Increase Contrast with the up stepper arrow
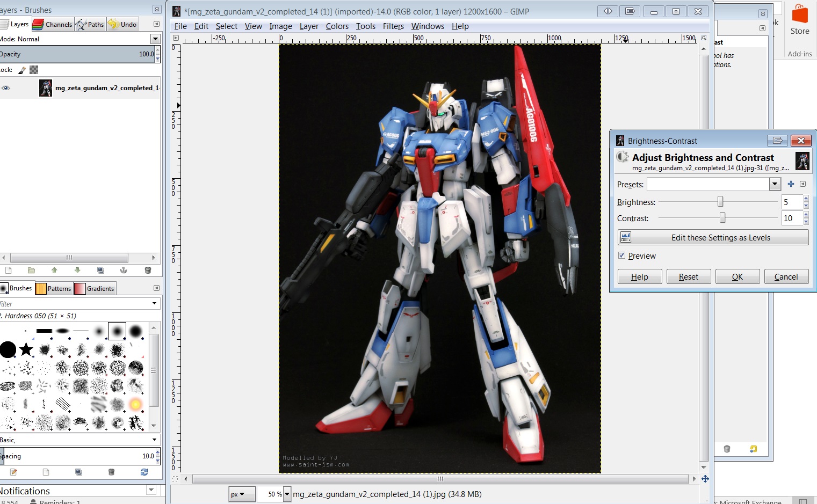 pos(806,215)
